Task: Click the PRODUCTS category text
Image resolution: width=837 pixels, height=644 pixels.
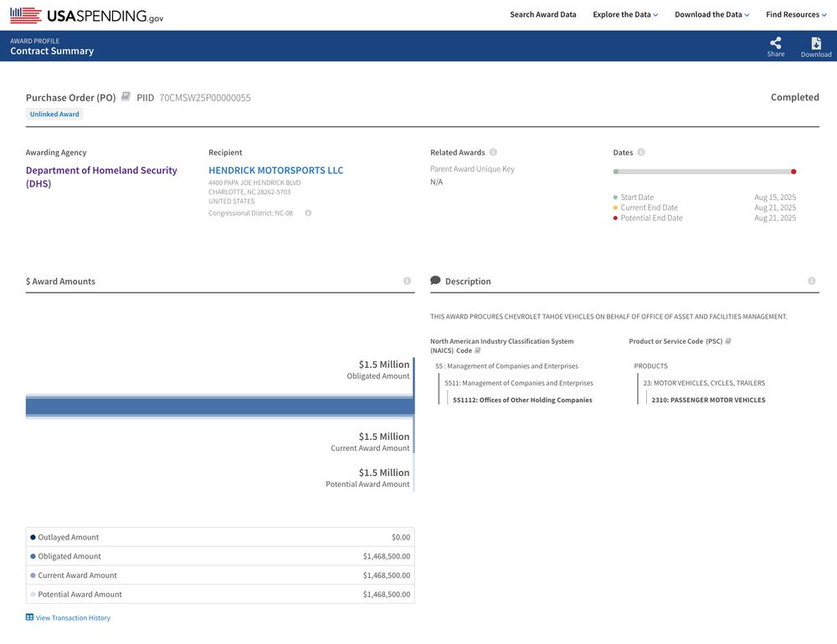Action: [650, 366]
